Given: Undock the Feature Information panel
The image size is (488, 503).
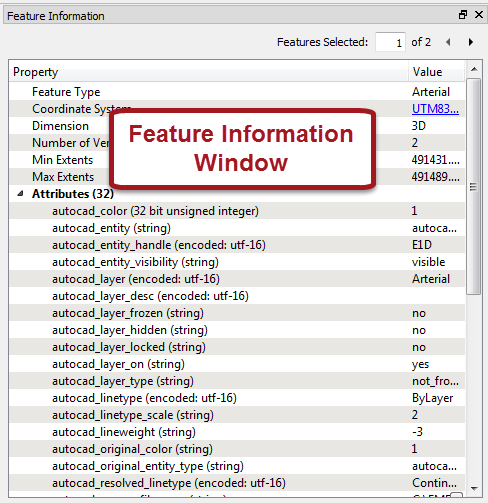Looking at the screenshot, I should [x=463, y=15].
